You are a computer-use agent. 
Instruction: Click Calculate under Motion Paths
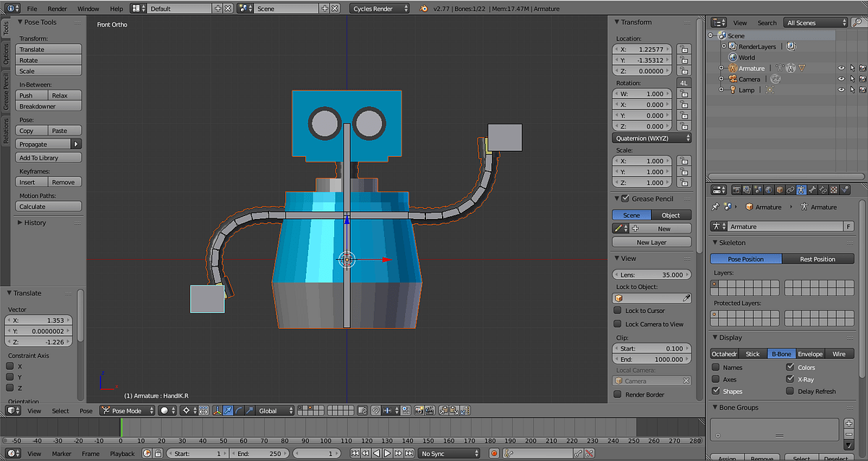[x=48, y=206]
